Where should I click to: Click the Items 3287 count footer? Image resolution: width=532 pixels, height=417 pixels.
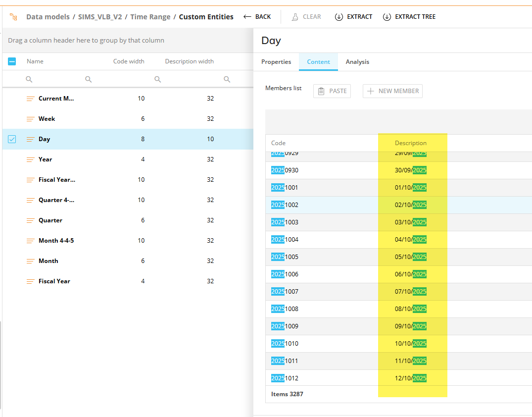287,394
